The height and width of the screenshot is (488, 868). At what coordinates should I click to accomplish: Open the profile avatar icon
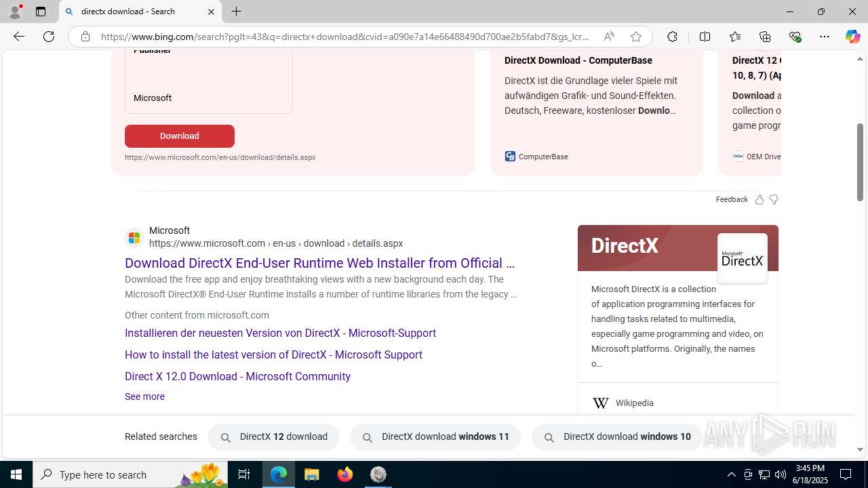(15, 12)
